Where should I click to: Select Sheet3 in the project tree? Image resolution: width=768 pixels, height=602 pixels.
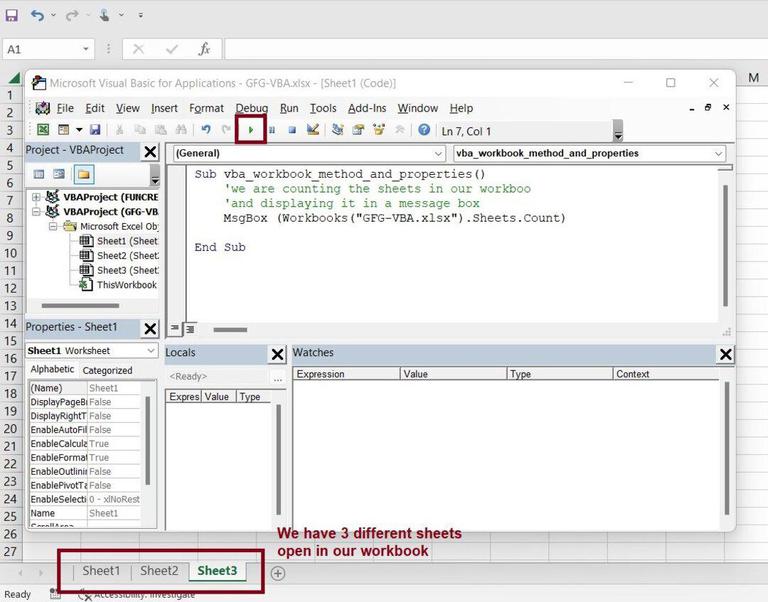[x=119, y=270]
